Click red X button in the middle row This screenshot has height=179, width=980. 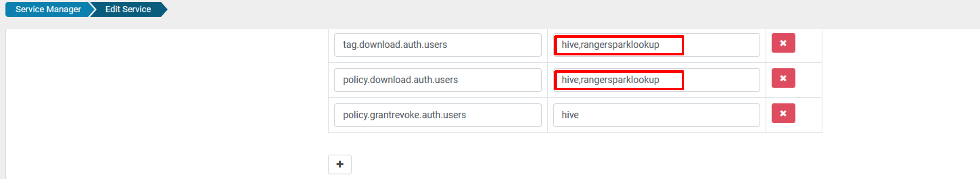pyautogui.click(x=783, y=78)
